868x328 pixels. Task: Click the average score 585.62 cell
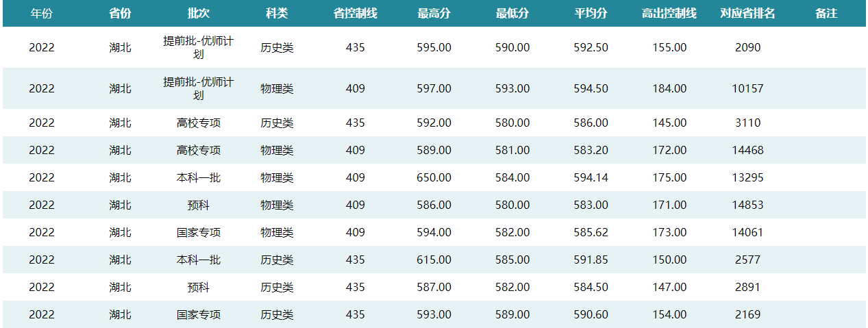click(591, 232)
